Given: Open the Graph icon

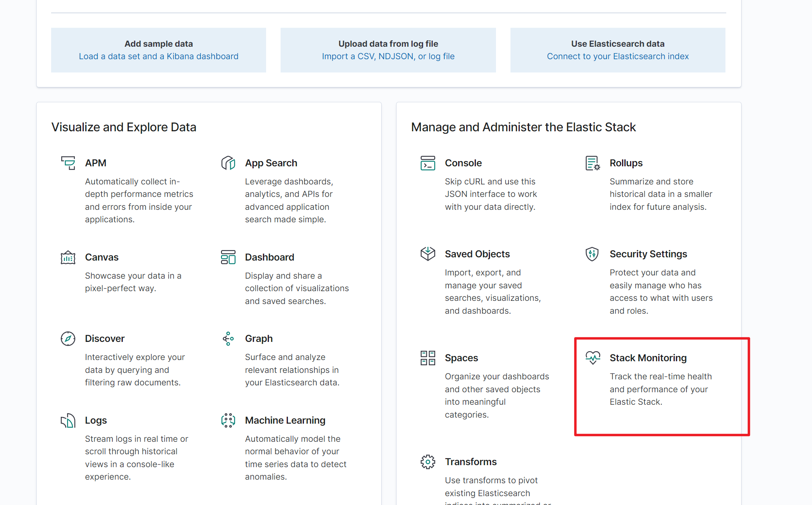Looking at the screenshot, I should click(228, 338).
